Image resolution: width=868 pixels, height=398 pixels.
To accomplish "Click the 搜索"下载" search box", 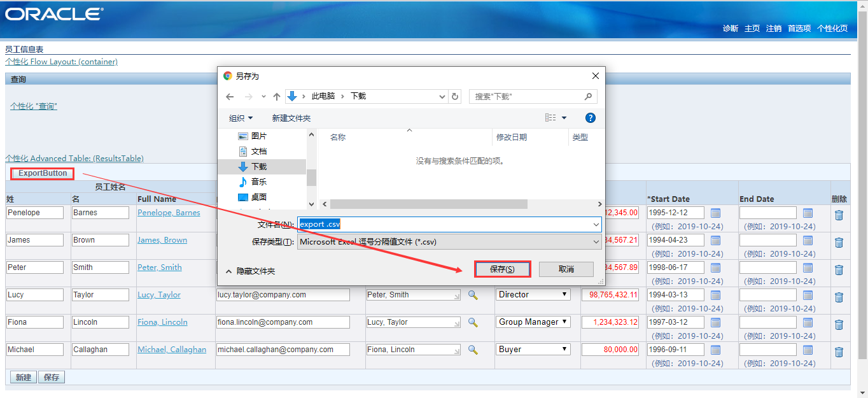I will 533,97.
